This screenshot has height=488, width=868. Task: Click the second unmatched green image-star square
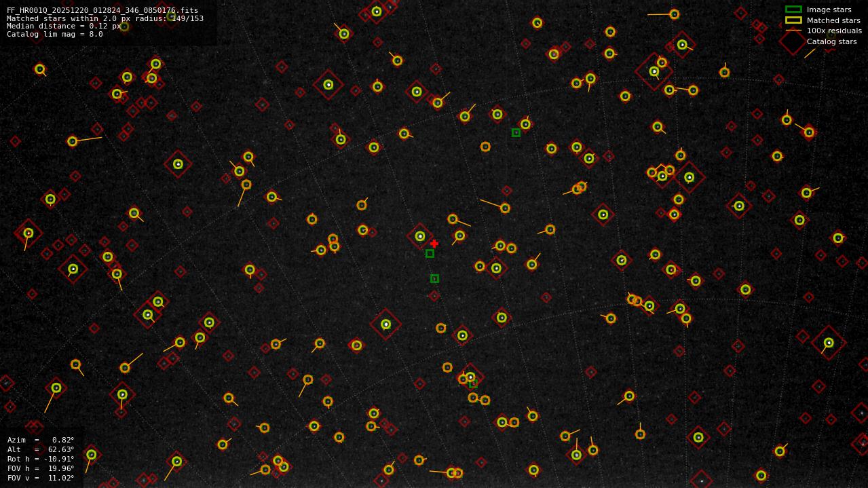click(434, 278)
